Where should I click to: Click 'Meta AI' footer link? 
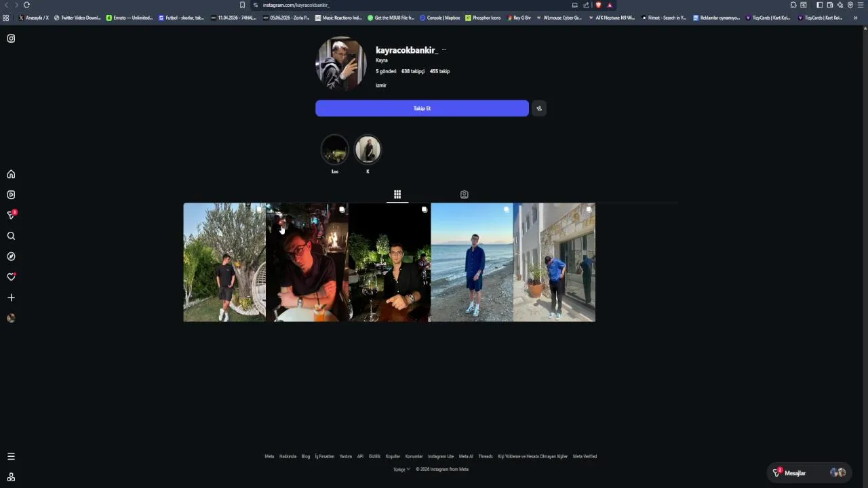pyautogui.click(x=466, y=456)
